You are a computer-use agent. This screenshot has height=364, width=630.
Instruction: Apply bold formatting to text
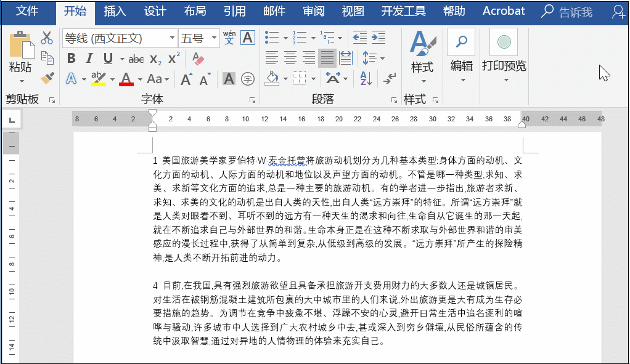click(x=70, y=58)
